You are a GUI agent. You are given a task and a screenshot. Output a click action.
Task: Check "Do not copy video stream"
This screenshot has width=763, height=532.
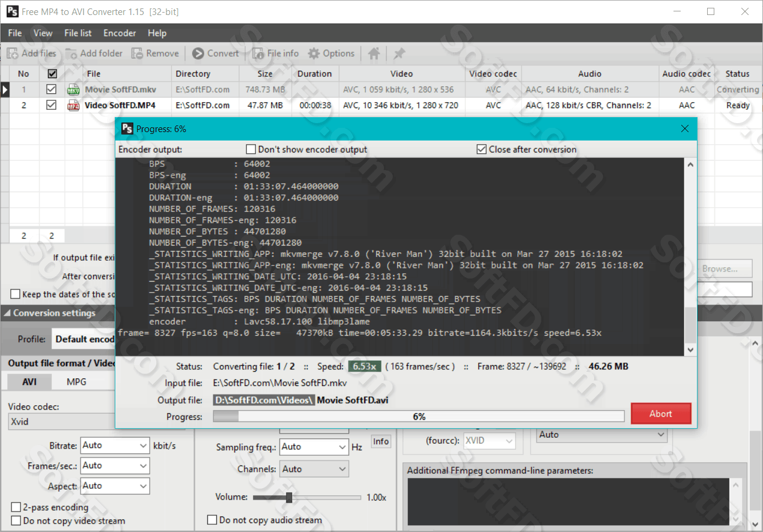tap(16, 521)
